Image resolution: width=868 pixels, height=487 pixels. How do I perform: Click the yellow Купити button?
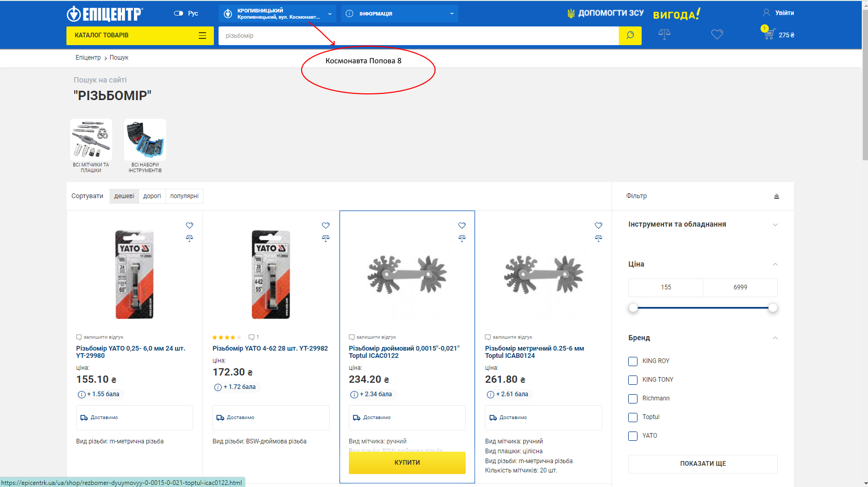(407, 463)
